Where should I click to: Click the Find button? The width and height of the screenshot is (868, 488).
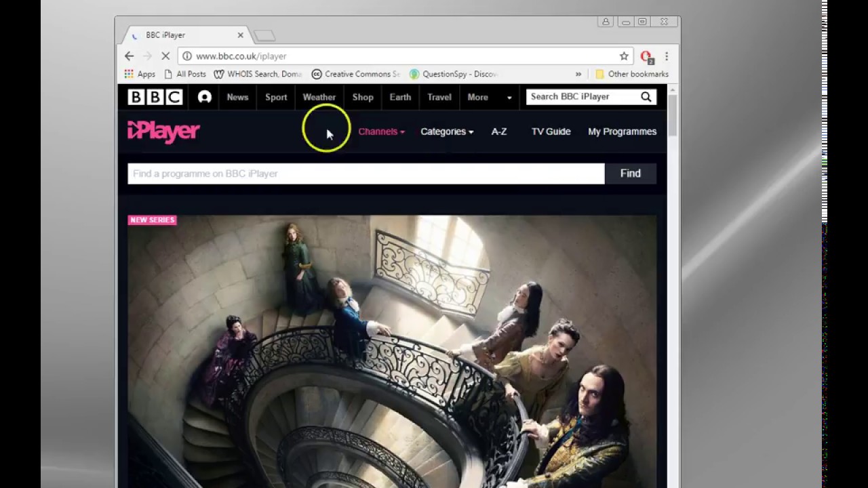(x=631, y=174)
